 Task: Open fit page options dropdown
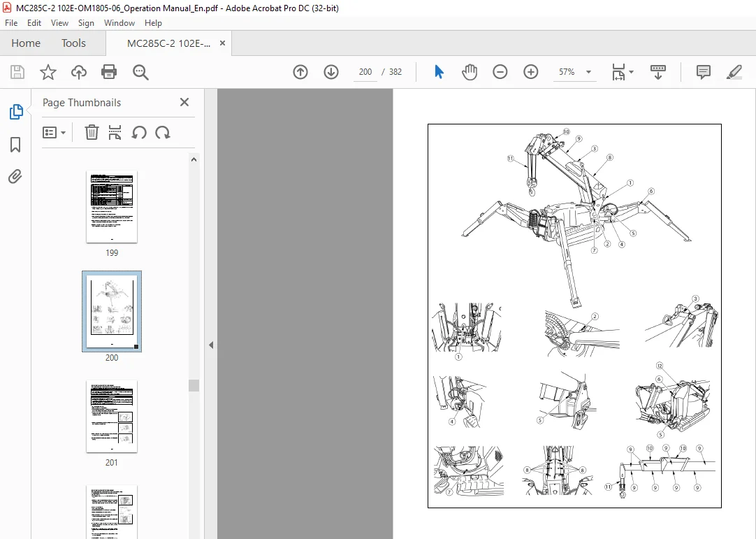(623, 72)
